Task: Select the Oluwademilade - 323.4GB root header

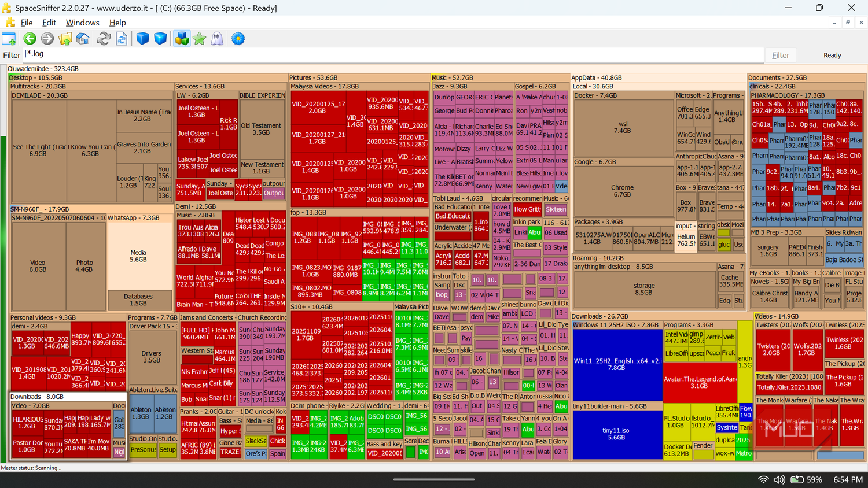Action: (437, 69)
